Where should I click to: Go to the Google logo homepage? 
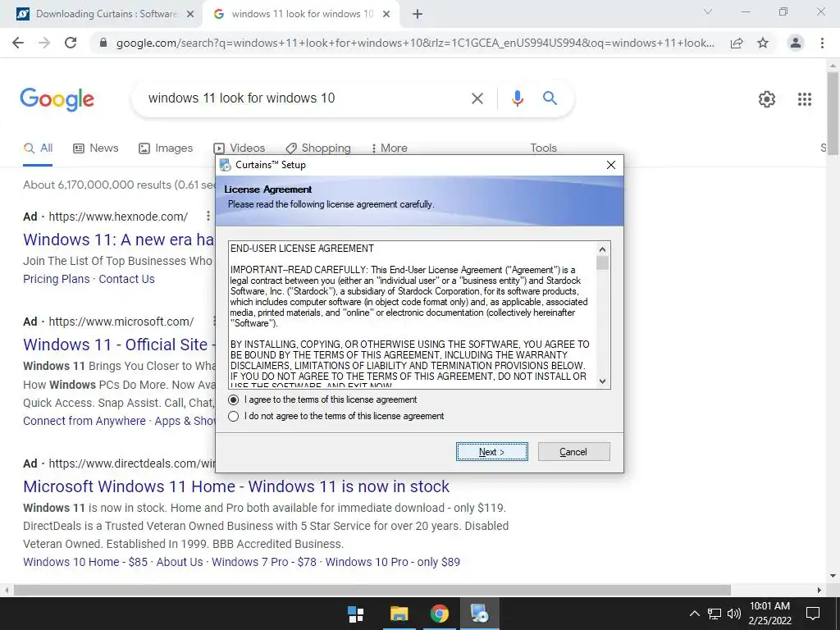click(57, 99)
